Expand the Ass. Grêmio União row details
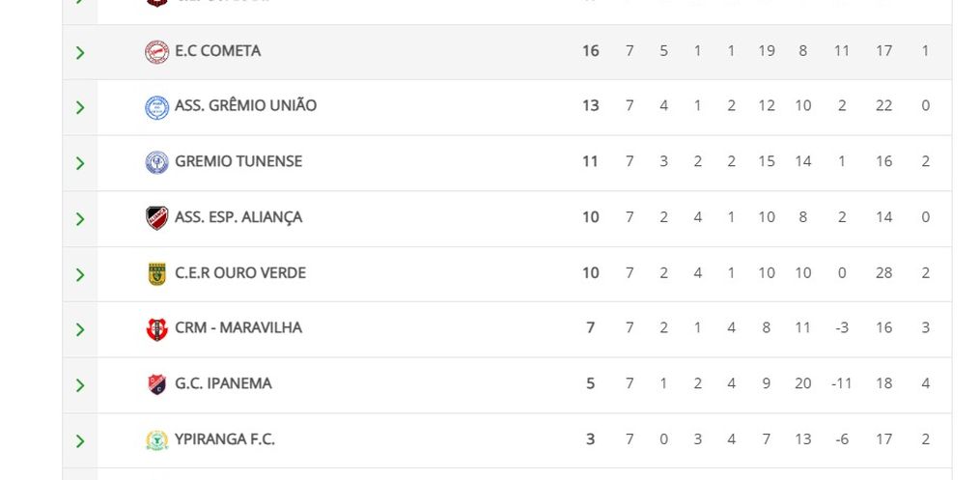The width and height of the screenshot is (980, 480). [80, 107]
